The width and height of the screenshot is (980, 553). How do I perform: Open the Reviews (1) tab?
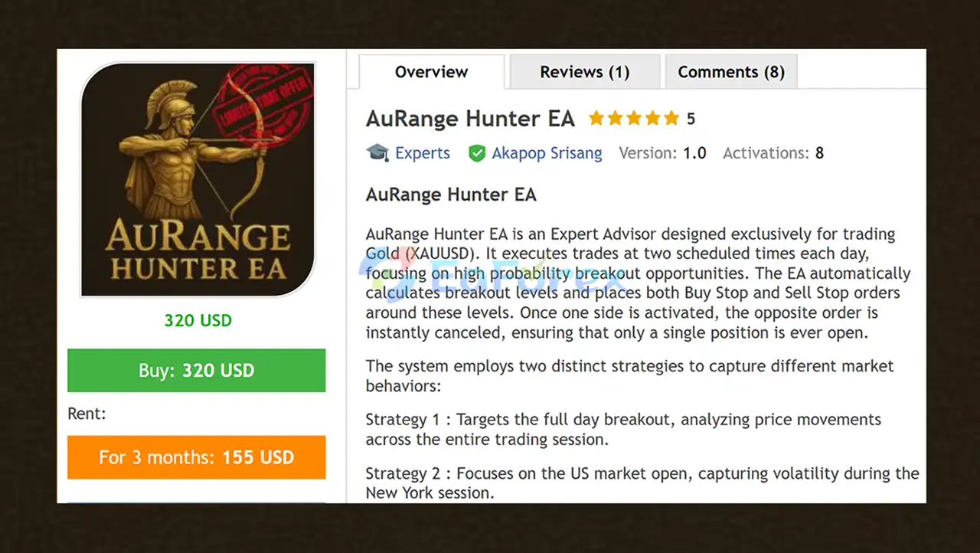click(584, 72)
